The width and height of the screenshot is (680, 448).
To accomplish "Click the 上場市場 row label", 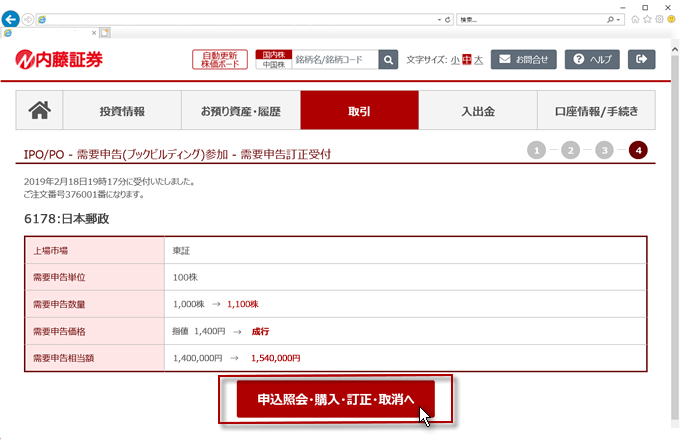I will tap(51, 251).
